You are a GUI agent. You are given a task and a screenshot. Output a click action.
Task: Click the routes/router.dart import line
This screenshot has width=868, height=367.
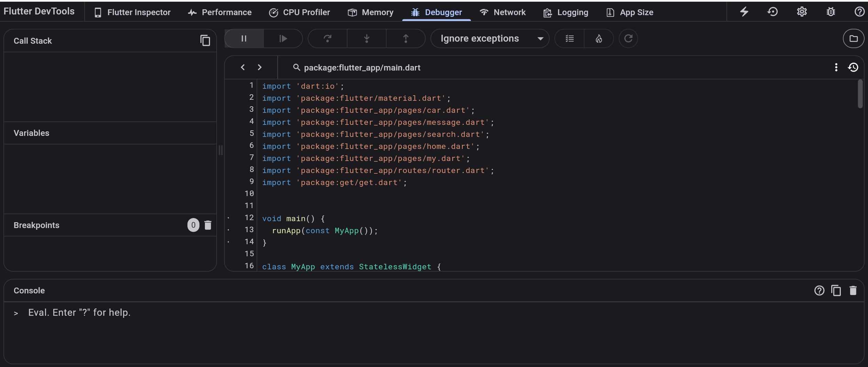coord(378,170)
